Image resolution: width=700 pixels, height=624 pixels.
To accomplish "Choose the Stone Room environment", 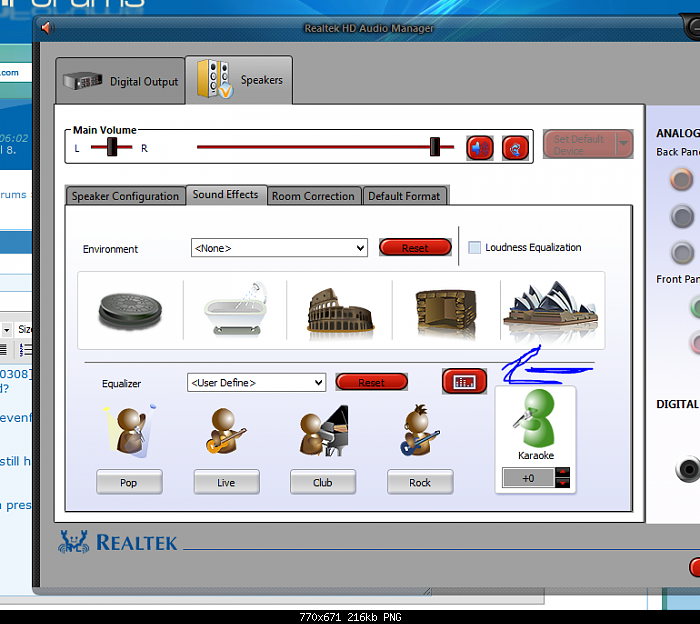I will (x=446, y=313).
